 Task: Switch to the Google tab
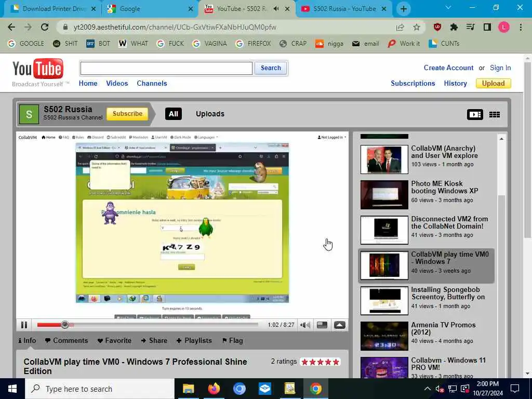coord(149,9)
